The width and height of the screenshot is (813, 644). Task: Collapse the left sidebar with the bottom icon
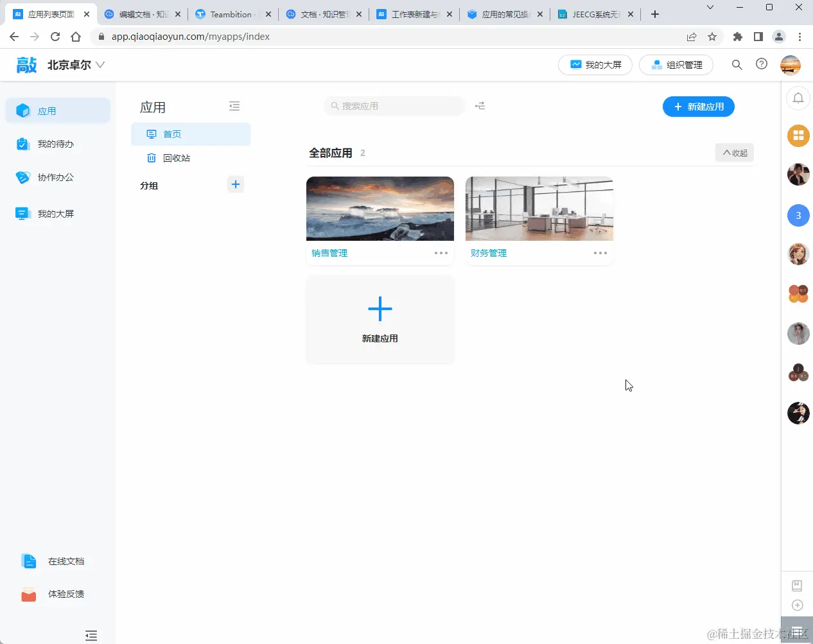91,636
